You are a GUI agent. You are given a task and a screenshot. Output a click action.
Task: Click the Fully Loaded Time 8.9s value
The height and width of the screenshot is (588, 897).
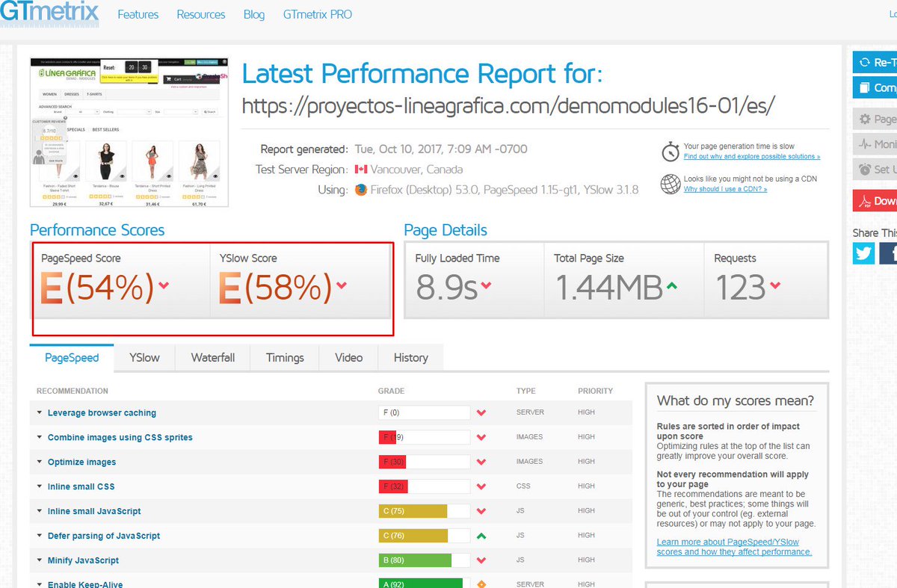pyautogui.click(x=446, y=288)
